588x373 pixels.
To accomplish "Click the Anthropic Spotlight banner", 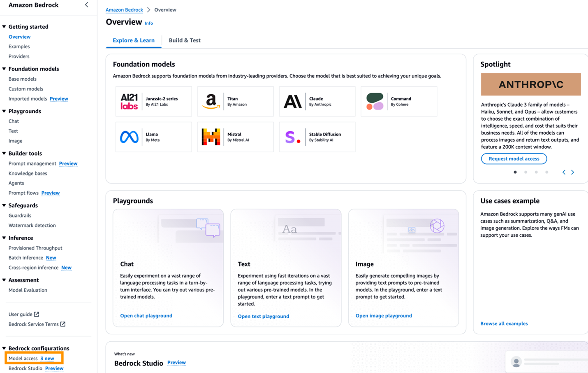I will [531, 84].
